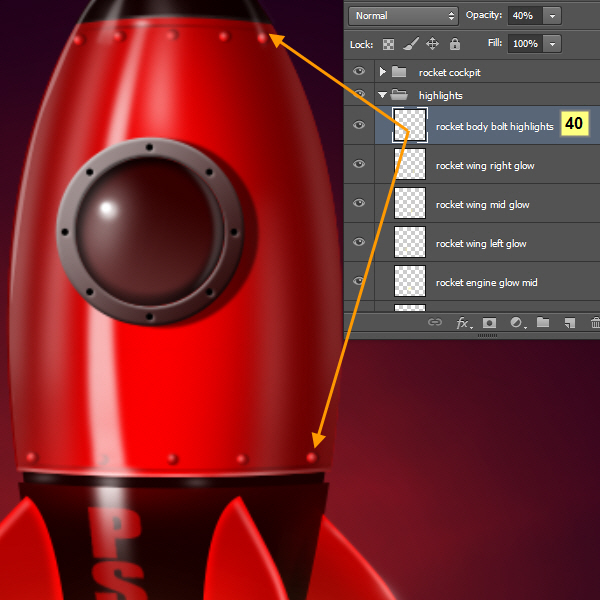Toggle visibility of rocket wing mid glow
Viewport: 600px width, 600px height.
click(359, 204)
